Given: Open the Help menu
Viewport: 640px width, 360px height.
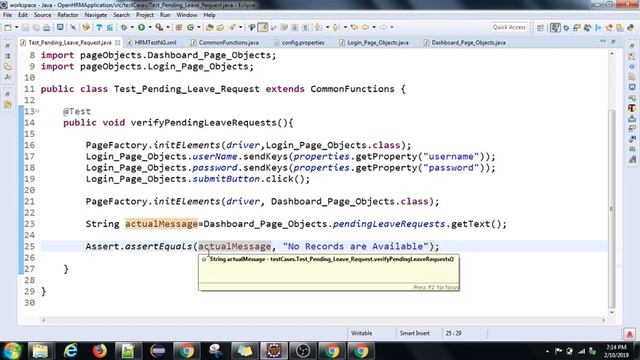Looking at the screenshot, I should pos(209,15).
